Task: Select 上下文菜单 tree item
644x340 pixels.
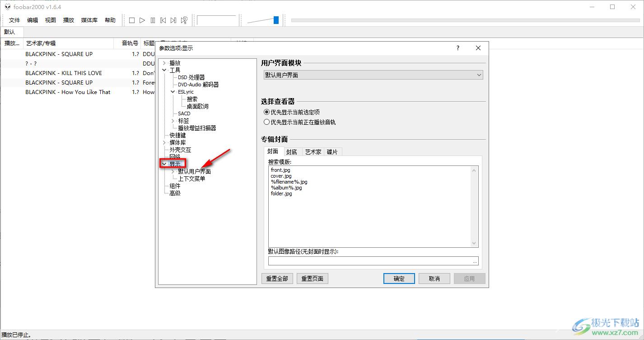Action: click(x=191, y=179)
